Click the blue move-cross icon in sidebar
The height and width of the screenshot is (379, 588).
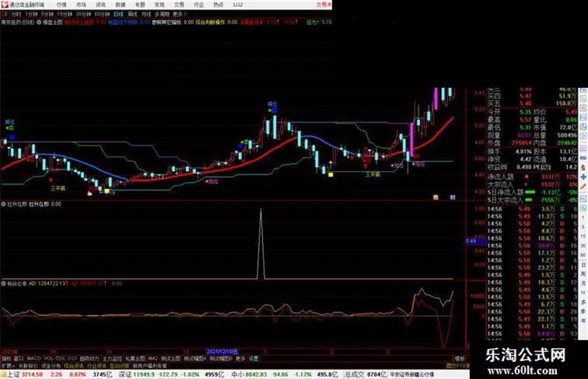coord(583,177)
